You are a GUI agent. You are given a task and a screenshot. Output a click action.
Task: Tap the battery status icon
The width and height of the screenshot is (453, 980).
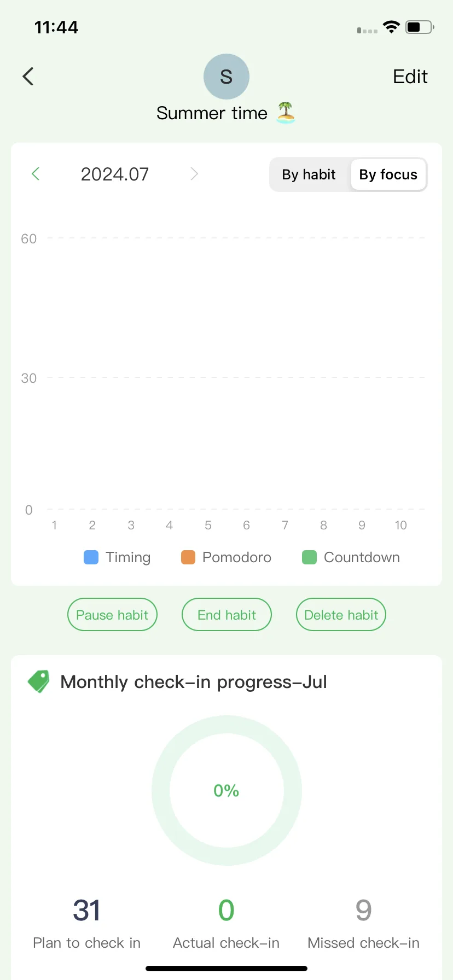click(x=420, y=27)
